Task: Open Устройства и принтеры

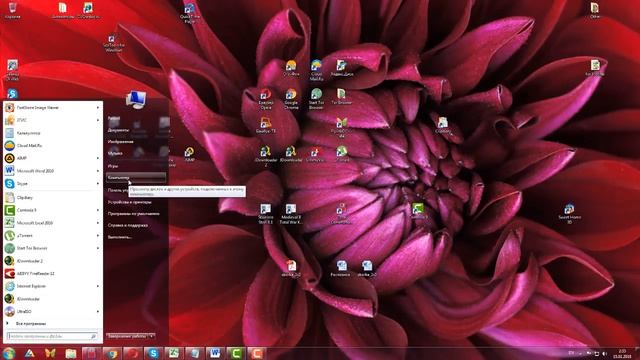Action: [x=129, y=202]
